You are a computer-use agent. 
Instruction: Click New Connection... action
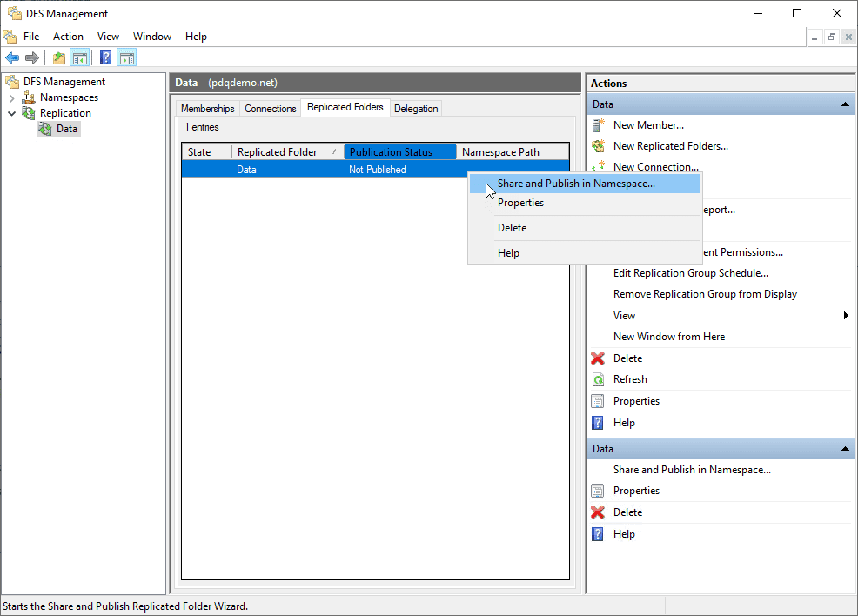[x=655, y=167]
